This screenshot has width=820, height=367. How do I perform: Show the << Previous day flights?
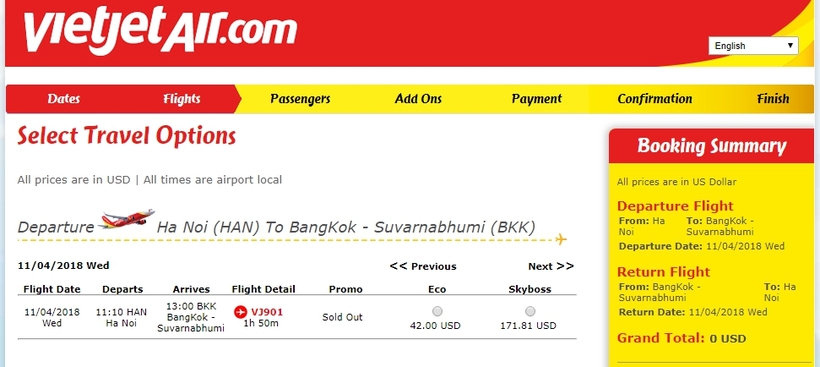423,267
